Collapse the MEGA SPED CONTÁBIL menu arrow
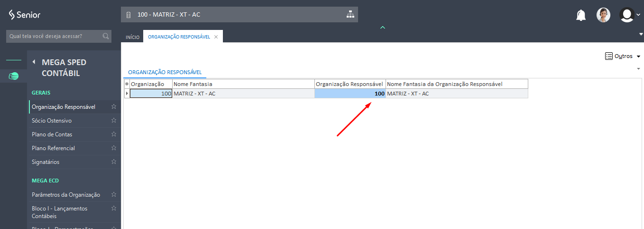This screenshot has width=644, height=229. tap(34, 62)
